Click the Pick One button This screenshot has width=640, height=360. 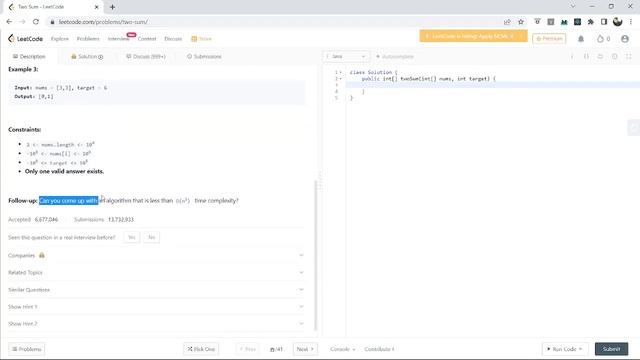click(201, 349)
